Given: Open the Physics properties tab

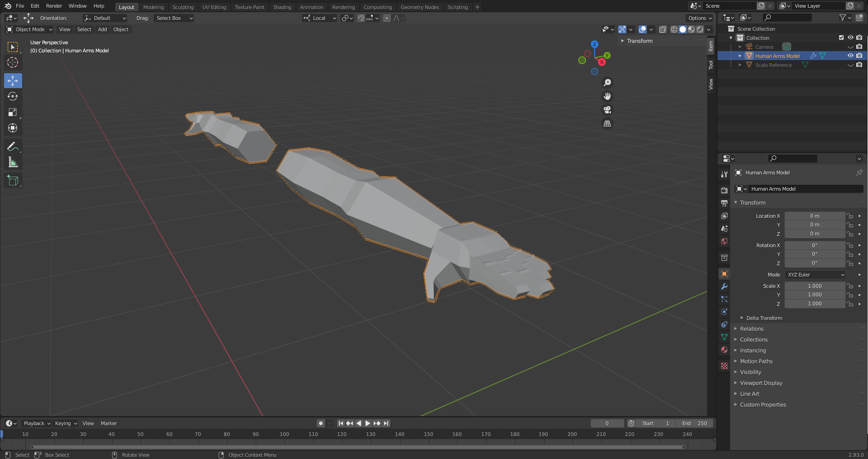Looking at the screenshot, I should coord(724,312).
